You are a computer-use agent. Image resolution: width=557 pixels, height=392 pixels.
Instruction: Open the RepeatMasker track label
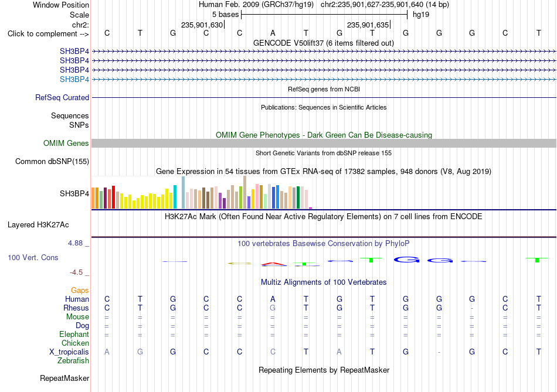coord(64,378)
